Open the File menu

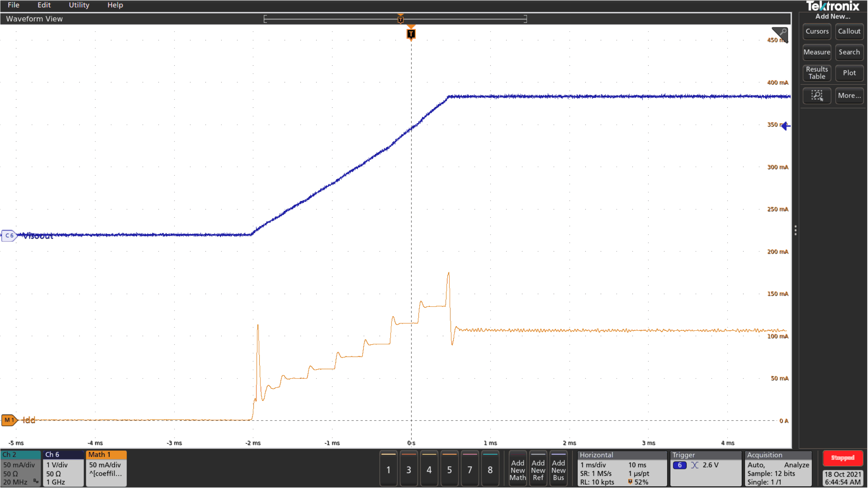pyautogui.click(x=13, y=5)
